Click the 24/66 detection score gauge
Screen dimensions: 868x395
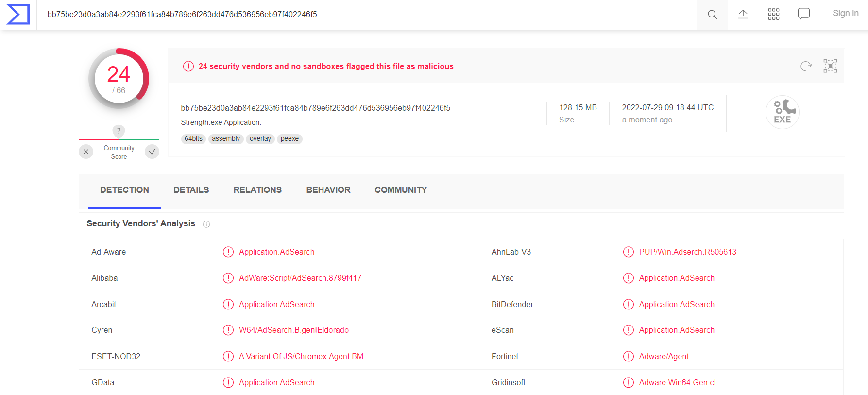(x=119, y=78)
